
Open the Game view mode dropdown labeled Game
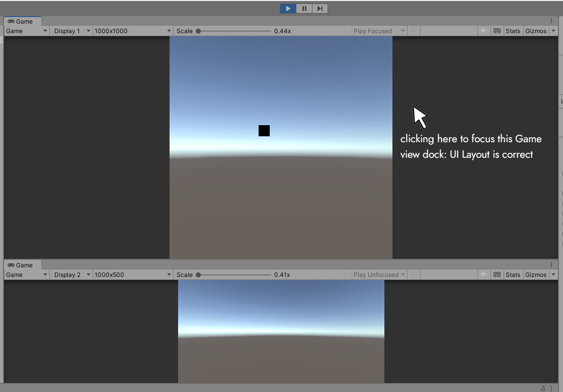25,31
